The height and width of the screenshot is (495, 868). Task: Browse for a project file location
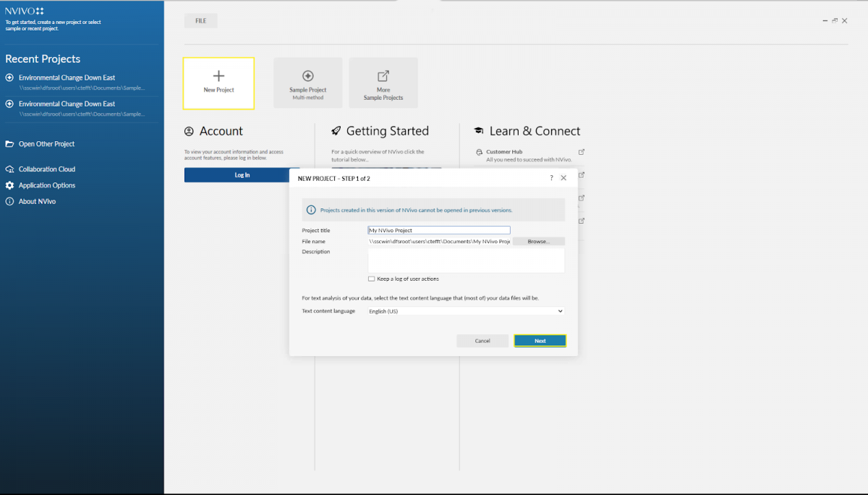538,241
